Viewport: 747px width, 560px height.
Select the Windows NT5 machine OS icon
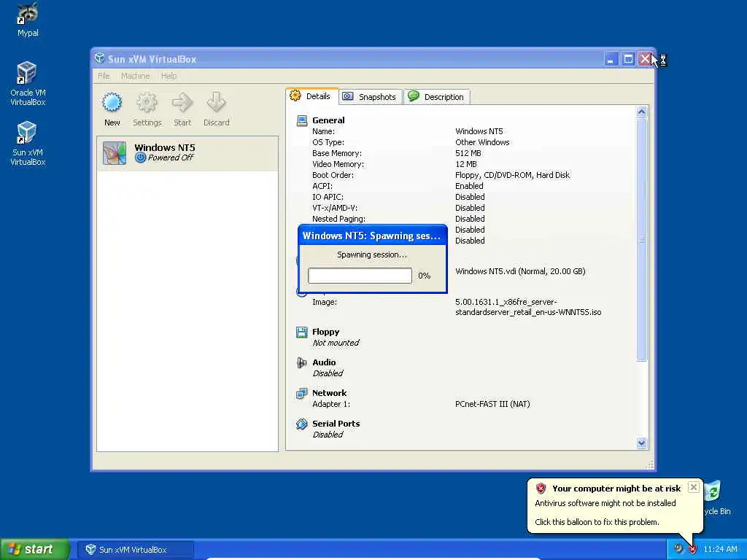(115, 153)
